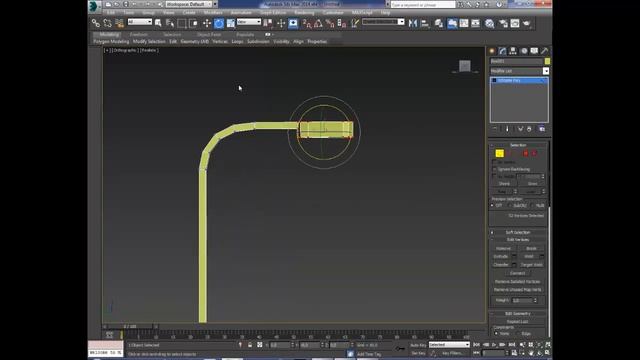Click the 2D Snaps Toggle icon
This screenshot has height=360, width=640.
[x=307, y=23]
